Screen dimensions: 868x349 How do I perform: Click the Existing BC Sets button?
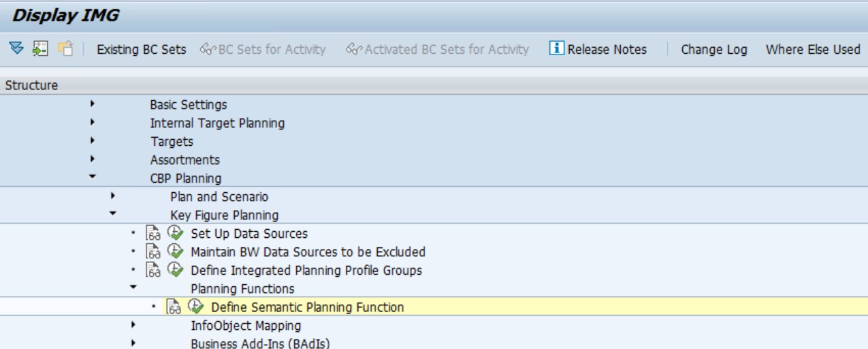141,50
